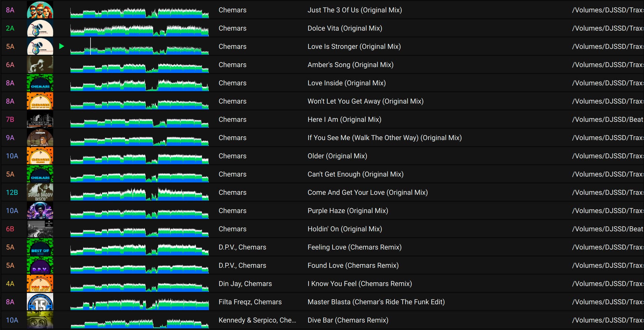Click the Din Jay, Chemars artist entry

pyautogui.click(x=245, y=283)
